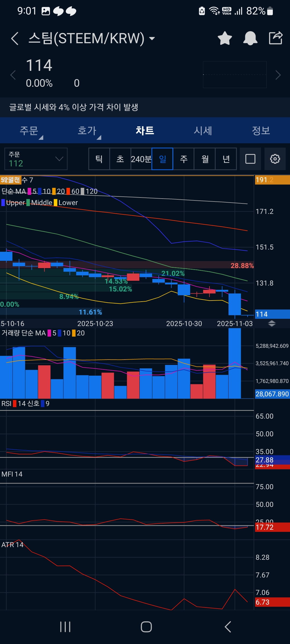Select the 240분 chart interval
290x644 pixels.
point(141,159)
